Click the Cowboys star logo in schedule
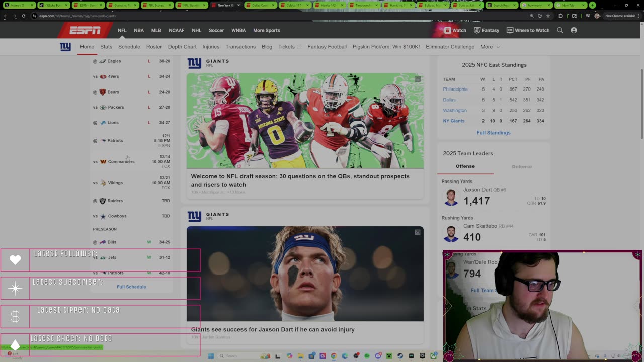Viewport: 644px width, 362px height. [103, 216]
